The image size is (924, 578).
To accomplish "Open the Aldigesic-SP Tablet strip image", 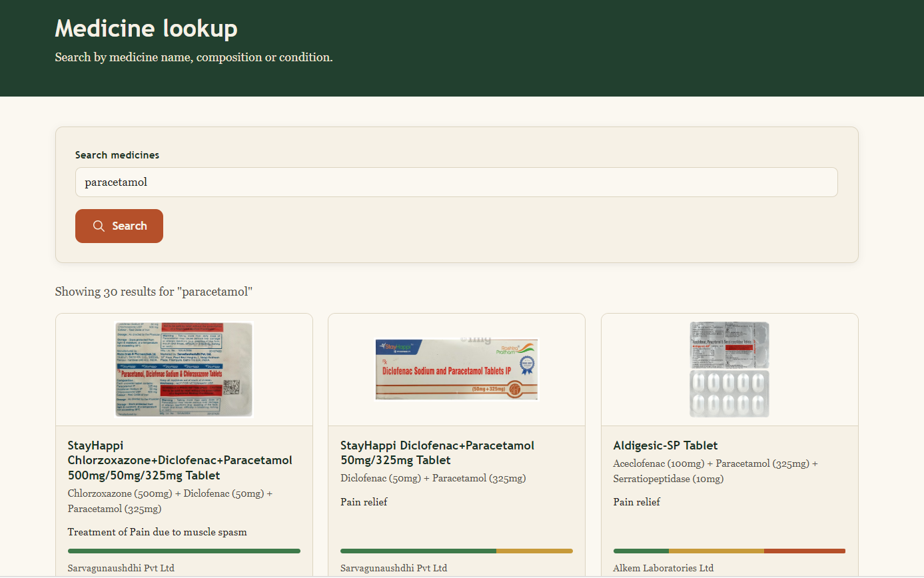I will click(x=729, y=370).
